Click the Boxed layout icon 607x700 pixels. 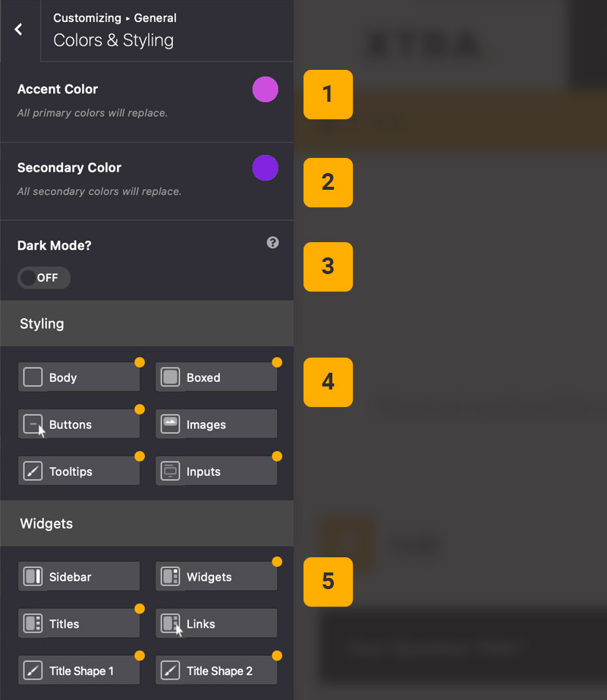(170, 377)
